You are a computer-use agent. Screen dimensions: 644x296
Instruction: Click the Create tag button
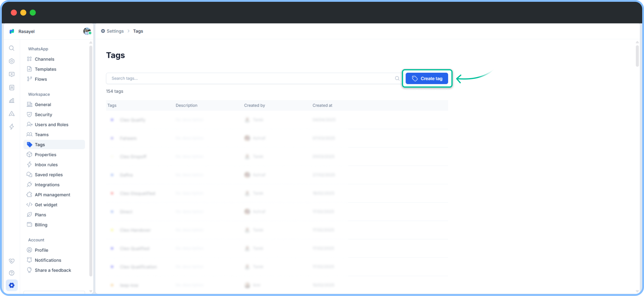[427, 78]
